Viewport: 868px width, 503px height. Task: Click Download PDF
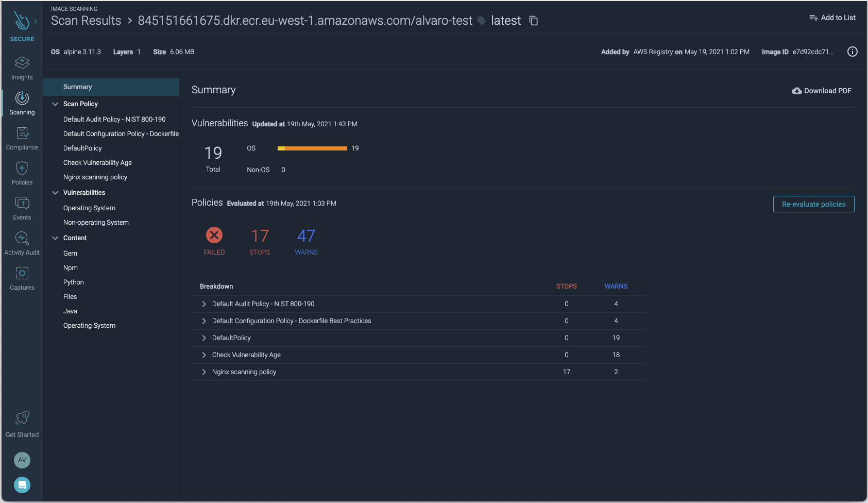click(x=821, y=91)
